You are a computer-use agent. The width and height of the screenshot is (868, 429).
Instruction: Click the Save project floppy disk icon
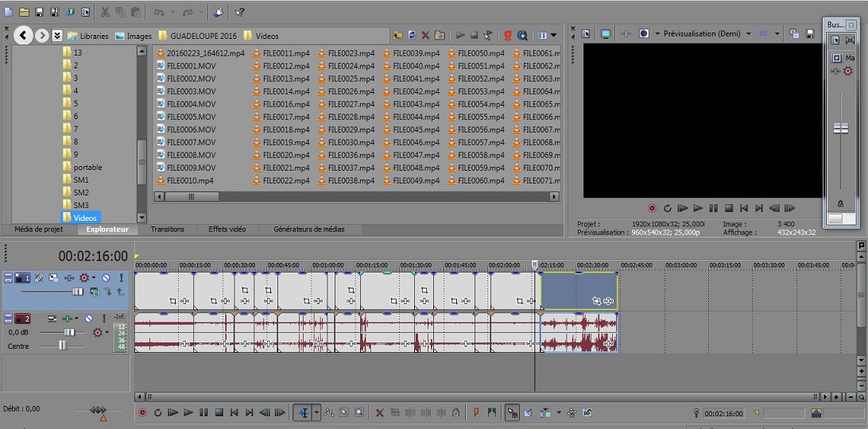pyautogui.click(x=41, y=12)
